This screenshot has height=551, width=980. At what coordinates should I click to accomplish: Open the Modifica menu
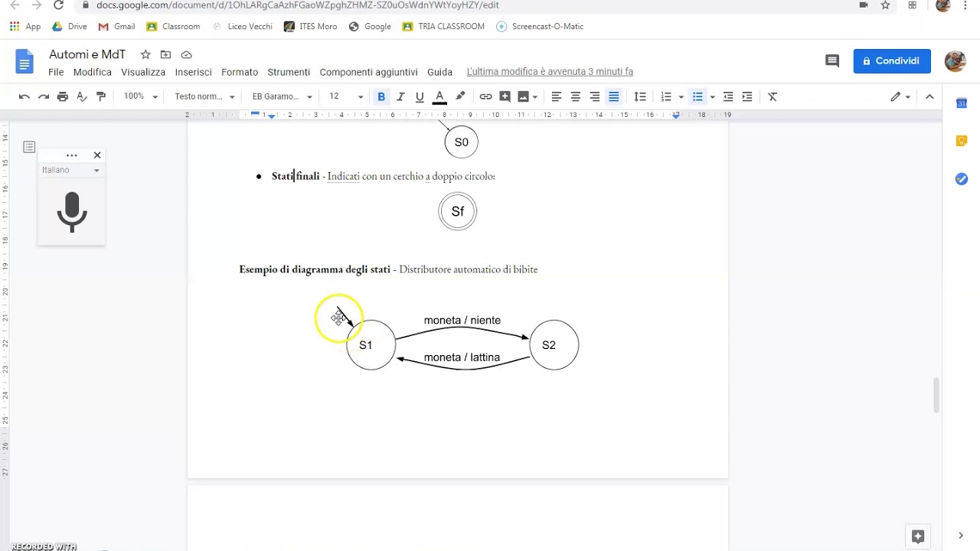pos(93,72)
